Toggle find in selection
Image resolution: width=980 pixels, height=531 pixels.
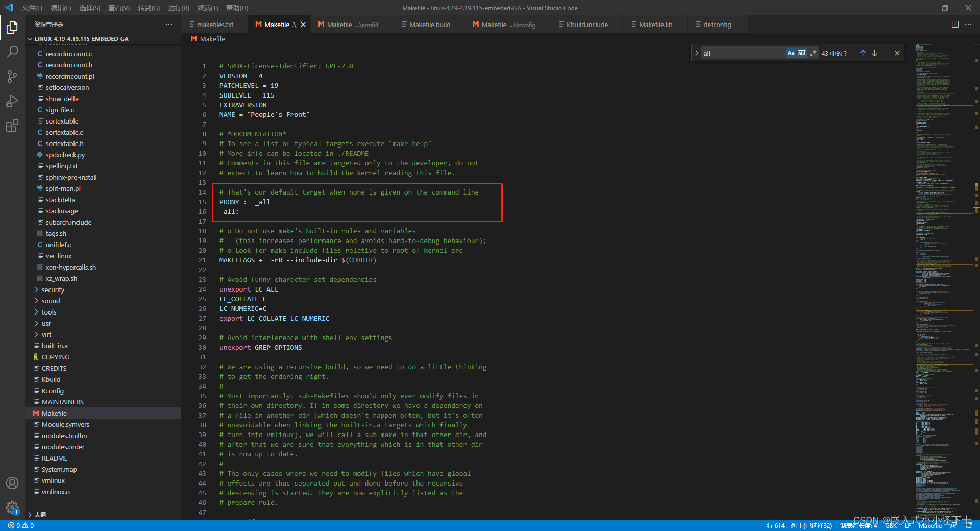(x=886, y=53)
